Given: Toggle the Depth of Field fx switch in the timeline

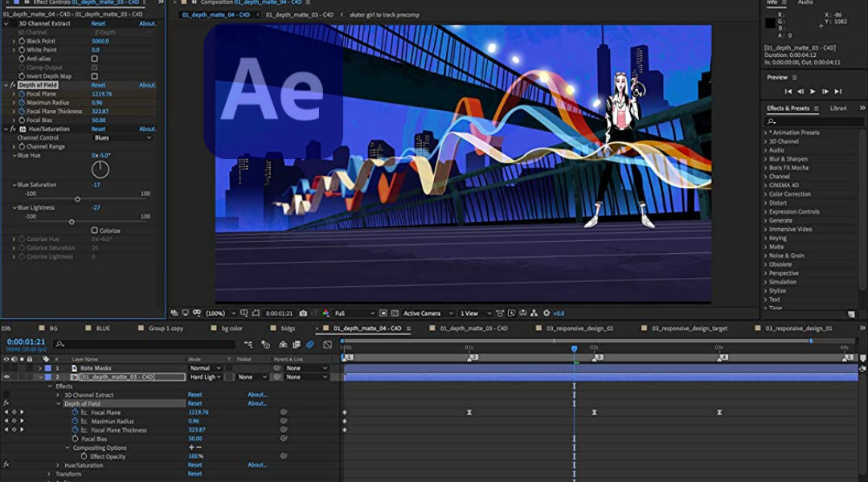Looking at the screenshot, I should click(6, 403).
